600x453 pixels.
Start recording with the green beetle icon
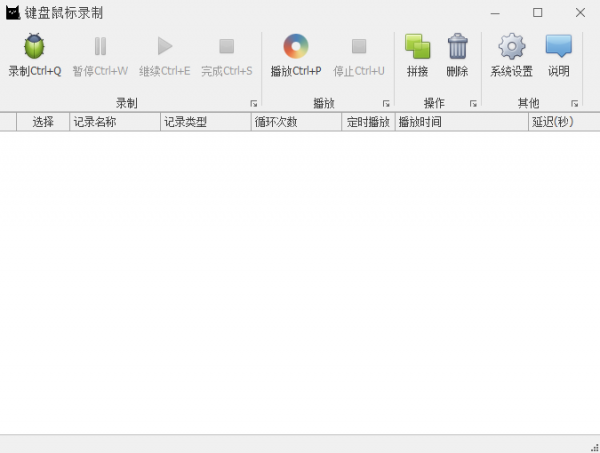pyautogui.click(x=34, y=46)
